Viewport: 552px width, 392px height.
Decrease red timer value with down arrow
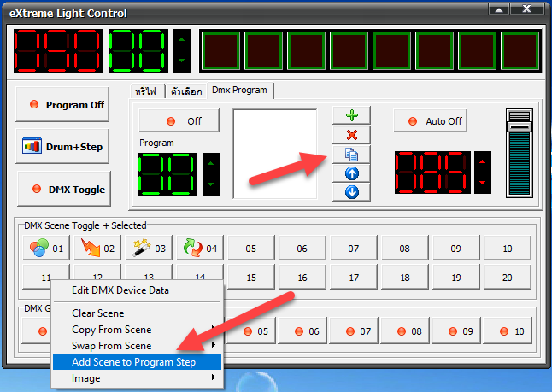[x=482, y=183]
